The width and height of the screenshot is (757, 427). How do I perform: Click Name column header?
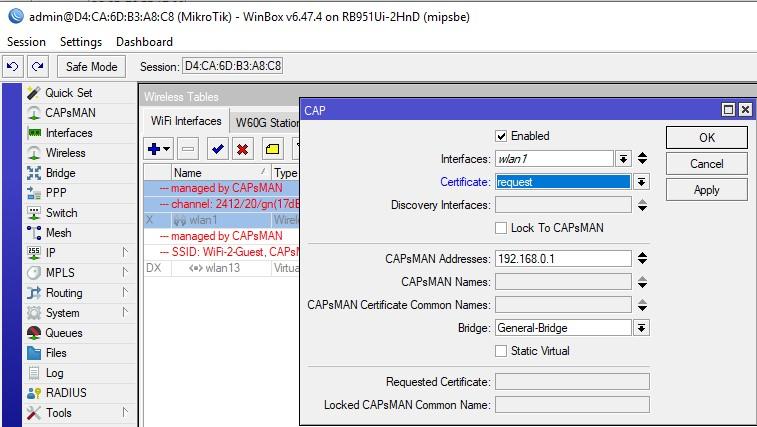(x=220, y=173)
